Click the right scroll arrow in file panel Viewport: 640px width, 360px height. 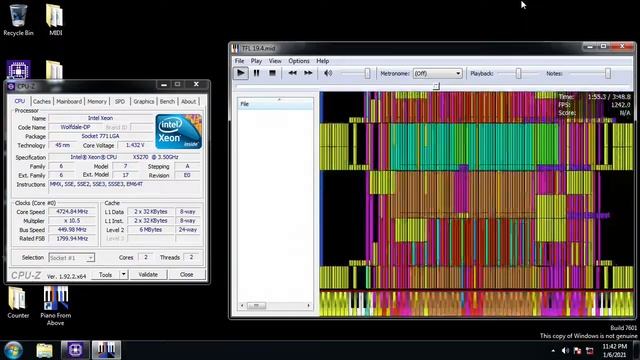point(309,305)
